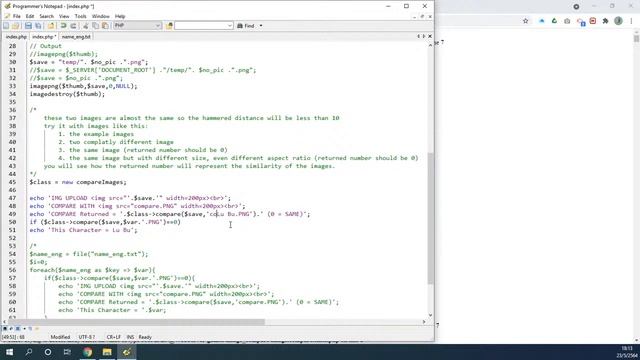This screenshot has width=640, height=360.
Task: Select the modified index.php * tab
Action: tap(44, 37)
